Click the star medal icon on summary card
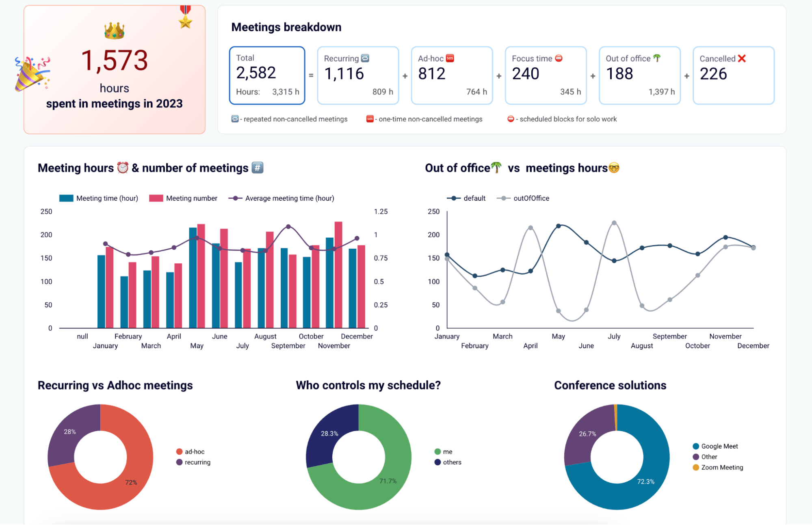The width and height of the screenshot is (812, 525). [x=185, y=16]
